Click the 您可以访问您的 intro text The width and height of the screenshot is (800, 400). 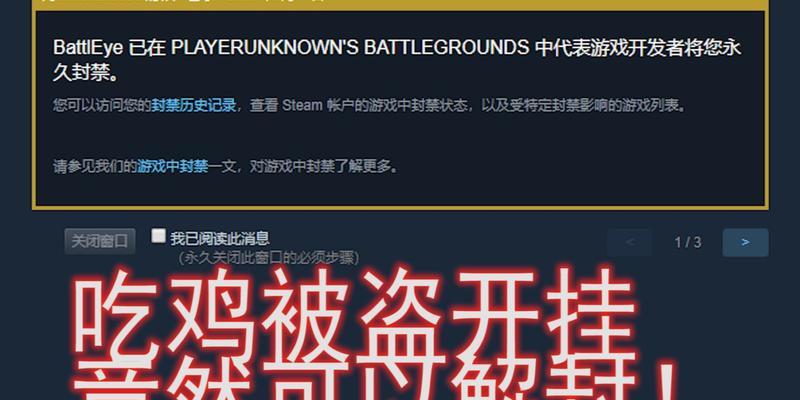[102, 106]
